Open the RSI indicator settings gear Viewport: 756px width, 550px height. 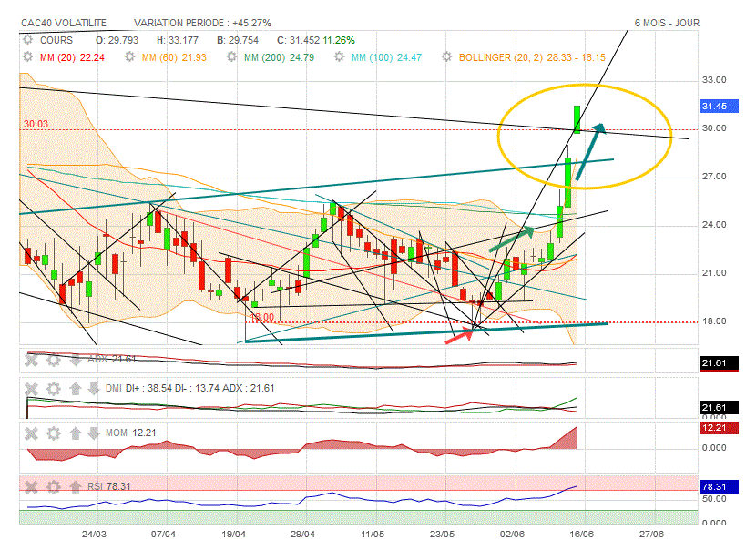[x=54, y=487]
